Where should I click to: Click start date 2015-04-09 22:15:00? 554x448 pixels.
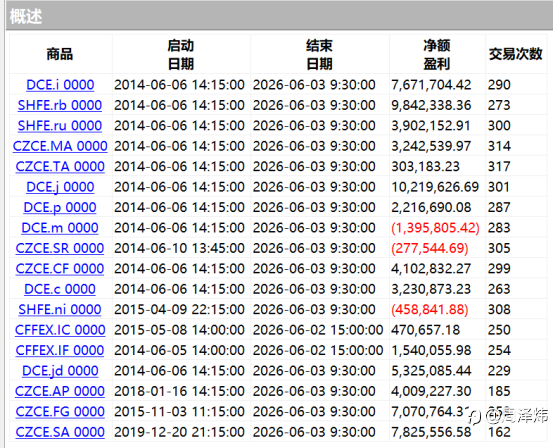click(x=179, y=310)
